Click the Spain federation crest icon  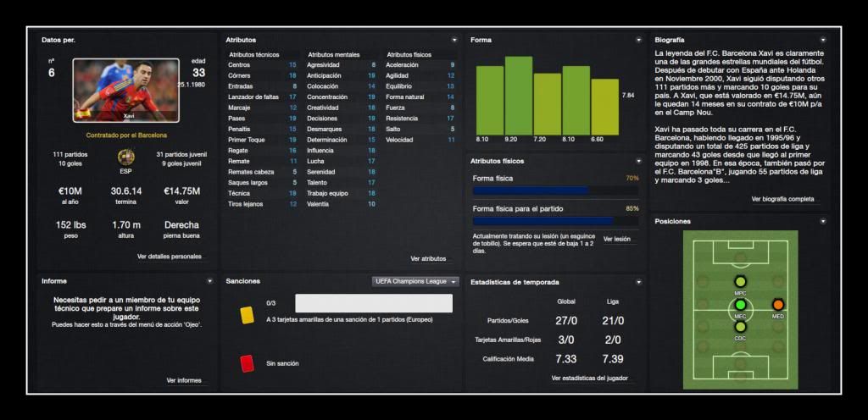tap(126, 157)
